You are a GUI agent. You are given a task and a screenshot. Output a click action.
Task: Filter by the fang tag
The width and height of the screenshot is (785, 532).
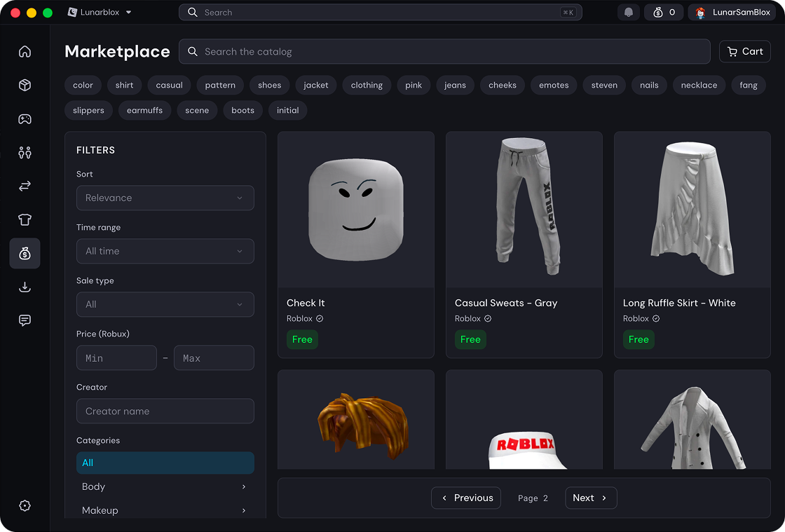749,85
